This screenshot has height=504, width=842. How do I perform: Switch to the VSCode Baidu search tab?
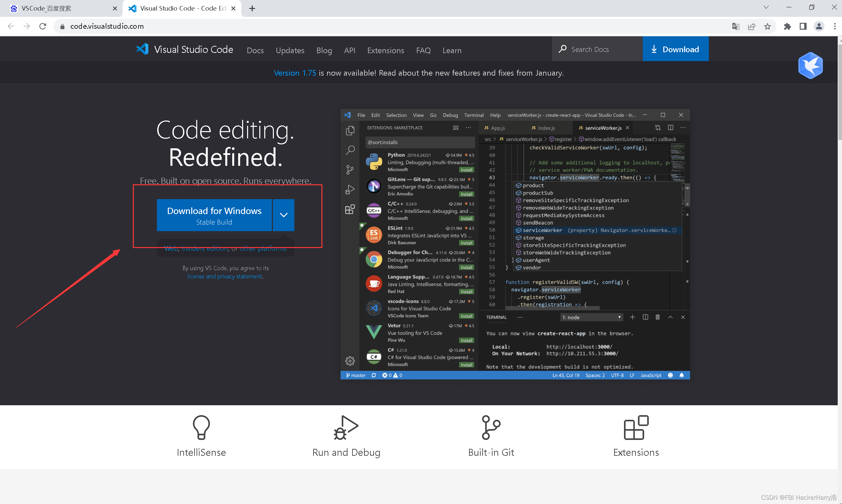[61, 9]
